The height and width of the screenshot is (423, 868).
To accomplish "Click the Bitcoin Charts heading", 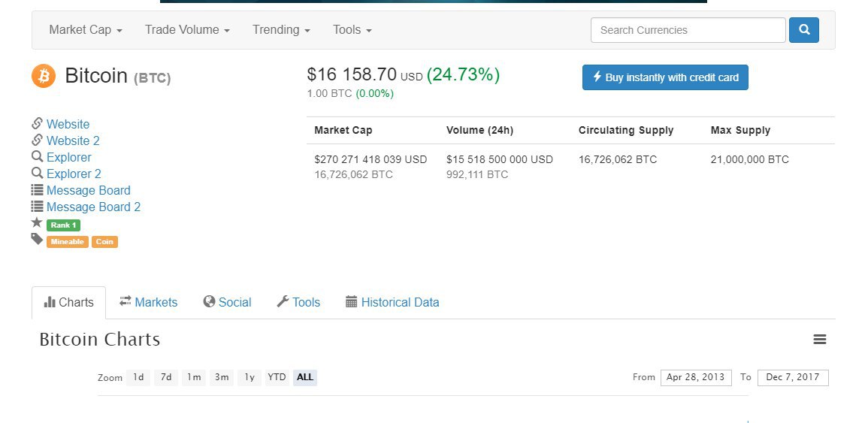I will tap(100, 340).
